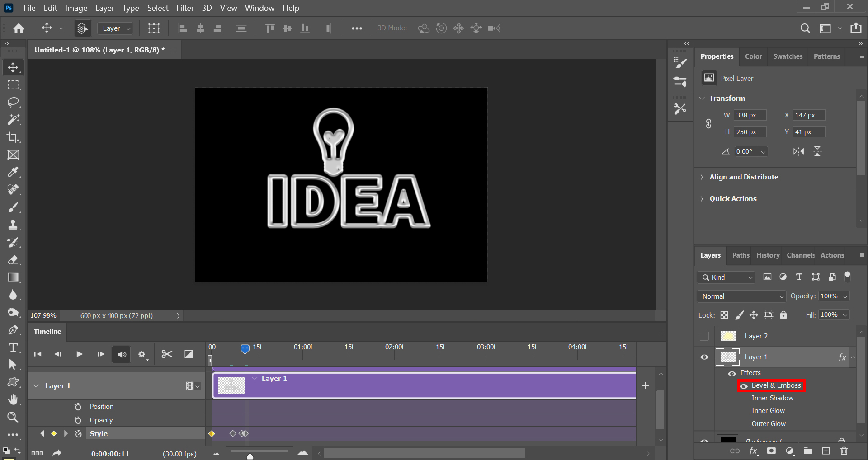Viewport: 868px width, 460px height.
Task: Toggle width-height link constraint
Action: [708, 123]
